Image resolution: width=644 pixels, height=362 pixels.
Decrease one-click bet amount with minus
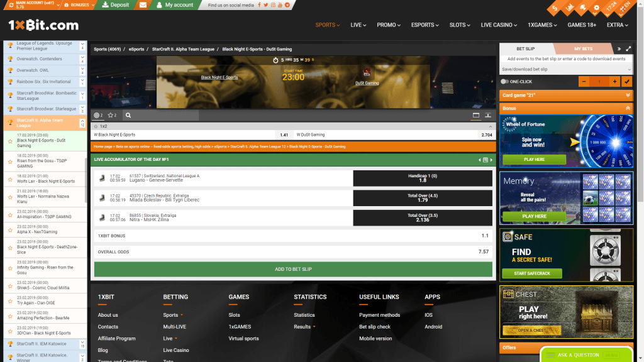tap(584, 81)
